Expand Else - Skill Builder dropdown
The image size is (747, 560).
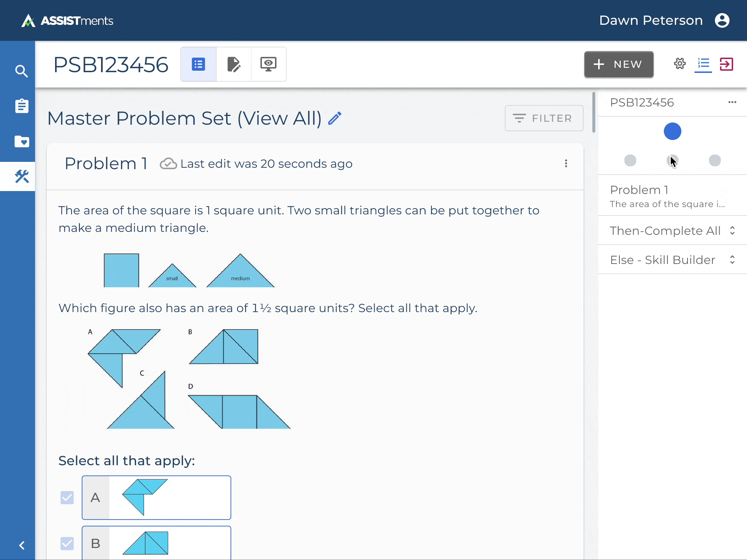pos(732,260)
